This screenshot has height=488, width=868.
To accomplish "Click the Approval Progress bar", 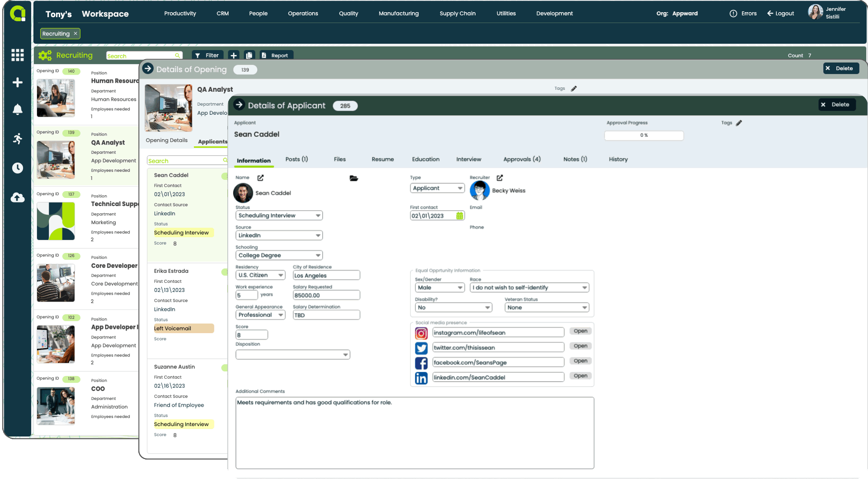I will (644, 136).
